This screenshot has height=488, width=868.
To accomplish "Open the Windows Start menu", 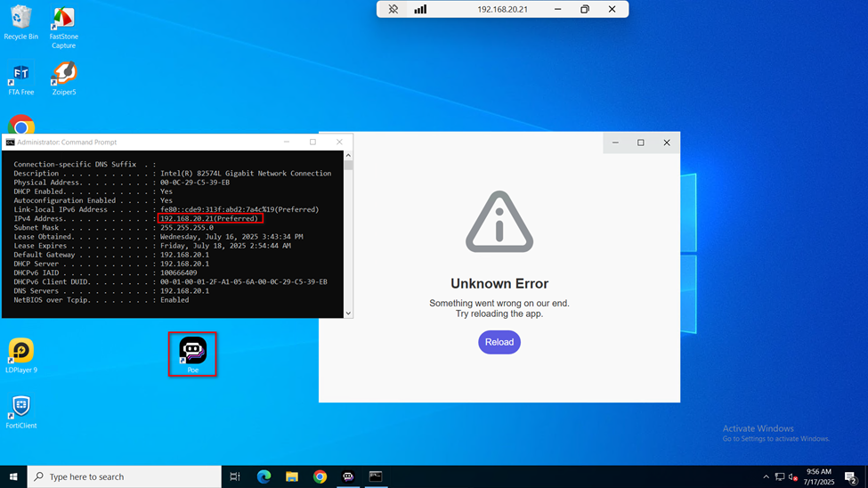I will click(13, 476).
